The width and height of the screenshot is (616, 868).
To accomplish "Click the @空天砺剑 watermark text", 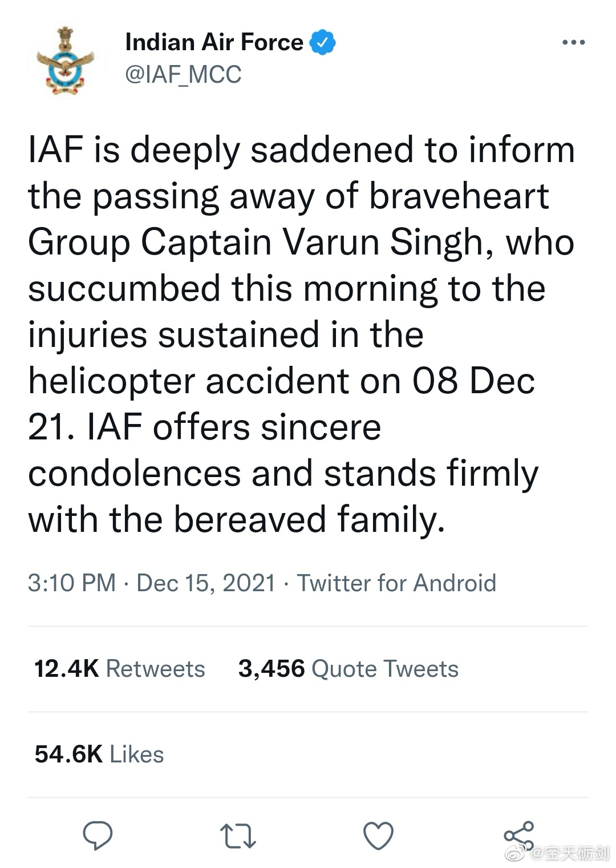I will point(569,854).
